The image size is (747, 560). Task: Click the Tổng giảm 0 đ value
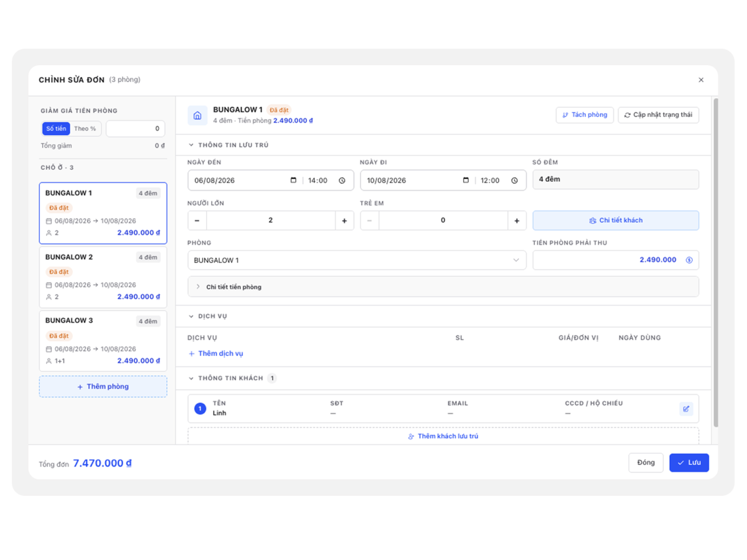160,146
